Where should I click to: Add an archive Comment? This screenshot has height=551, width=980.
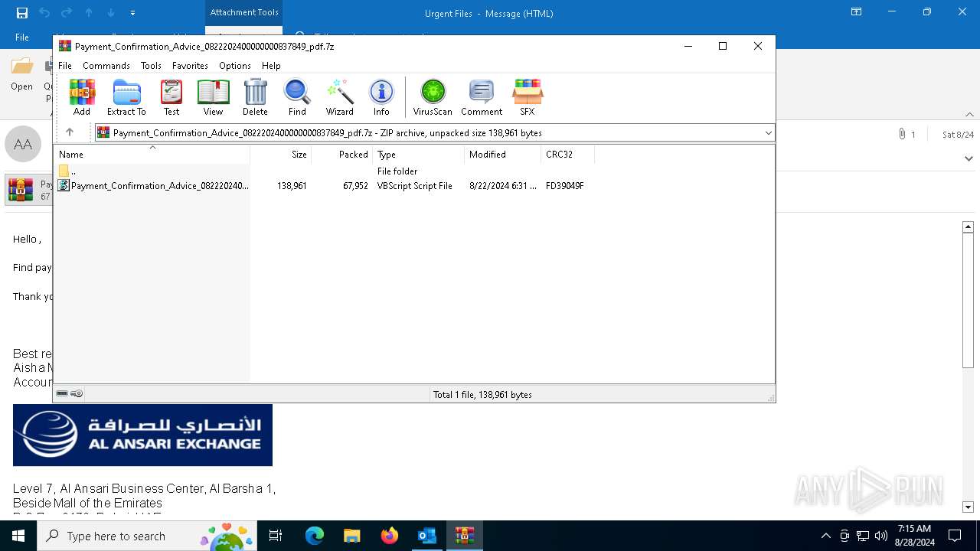click(x=482, y=97)
